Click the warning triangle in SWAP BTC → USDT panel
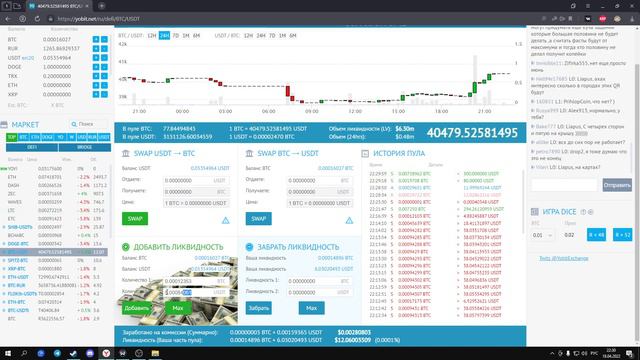The height and width of the screenshot is (360, 640). (349, 220)
